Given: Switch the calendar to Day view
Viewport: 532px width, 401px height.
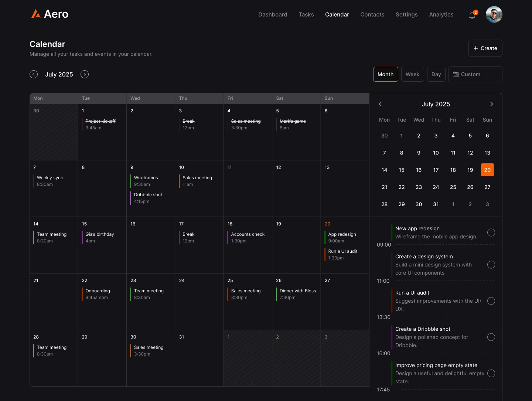Looking at the screenshot, I should pos(436,74).
